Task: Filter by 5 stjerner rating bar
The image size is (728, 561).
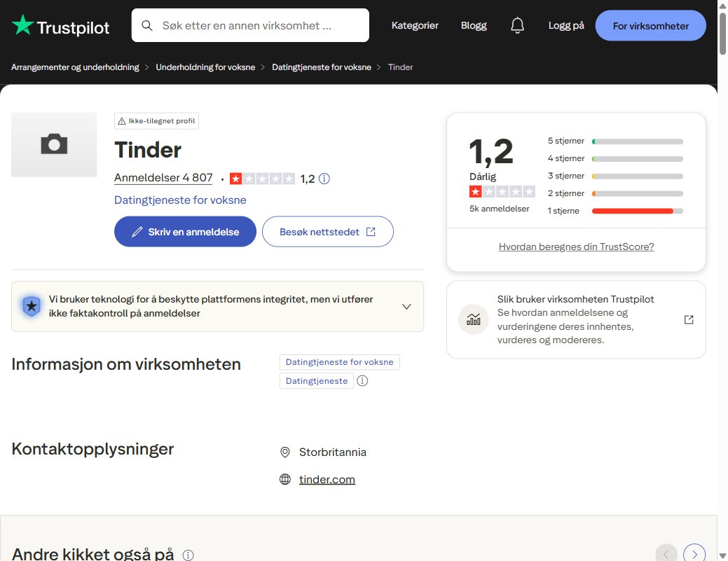Action: pos(615,141)
